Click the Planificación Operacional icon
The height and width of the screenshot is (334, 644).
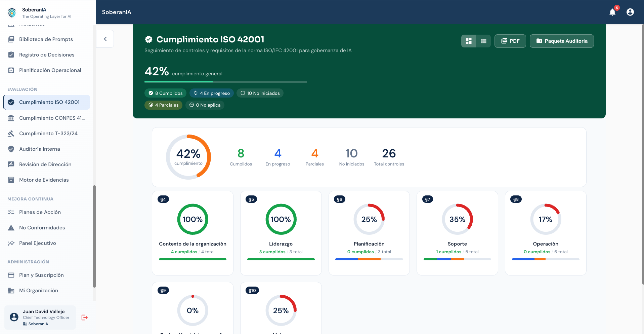point(11,70)
